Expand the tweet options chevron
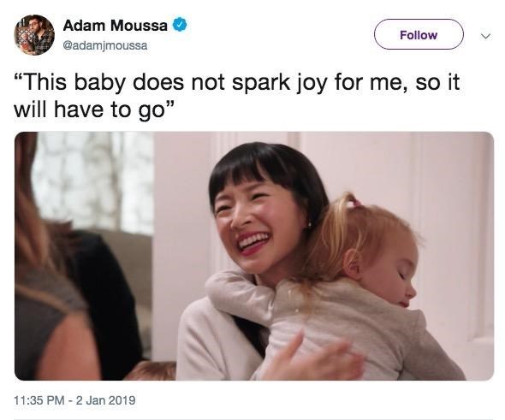Viewport: 505px width, 420px height. pos(485,36)
